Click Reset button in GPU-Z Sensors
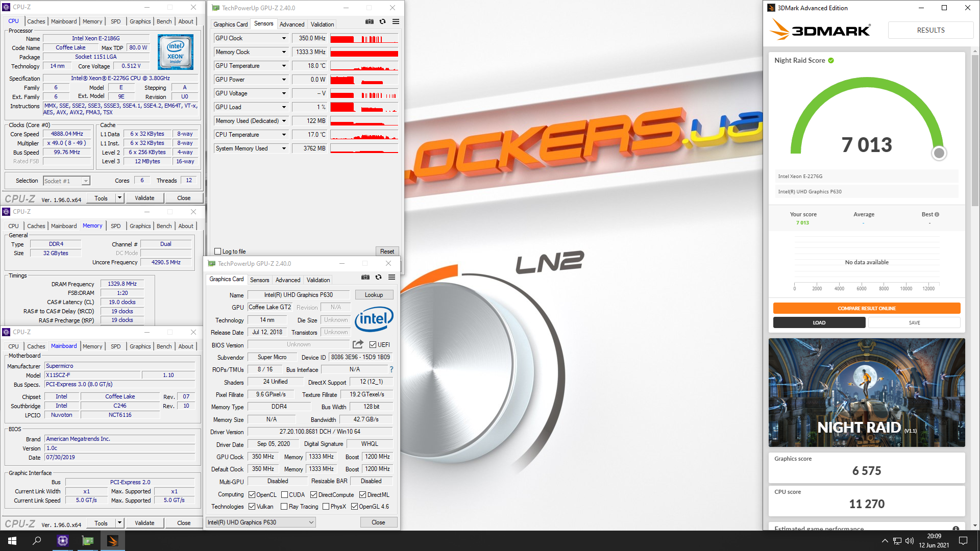Image resolution: width=980 pixels, height=551 pixels. 387,252
